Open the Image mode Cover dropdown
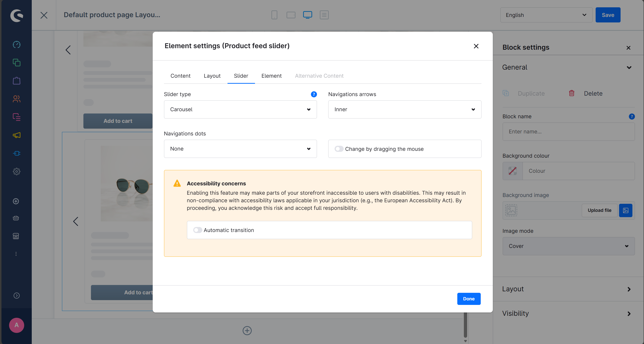Image resolution: width=644 pixels, height=344 pixels. [568, 246]
